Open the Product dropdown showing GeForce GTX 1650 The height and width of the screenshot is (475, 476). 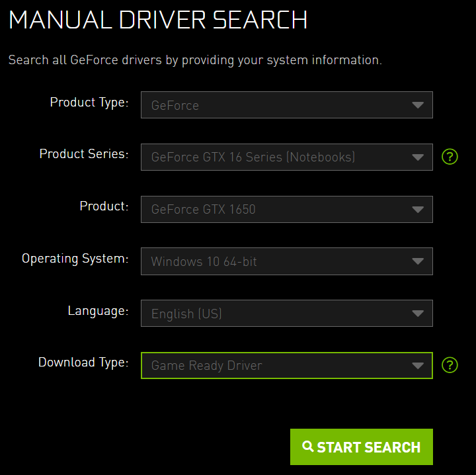click(x=286, y=209)
